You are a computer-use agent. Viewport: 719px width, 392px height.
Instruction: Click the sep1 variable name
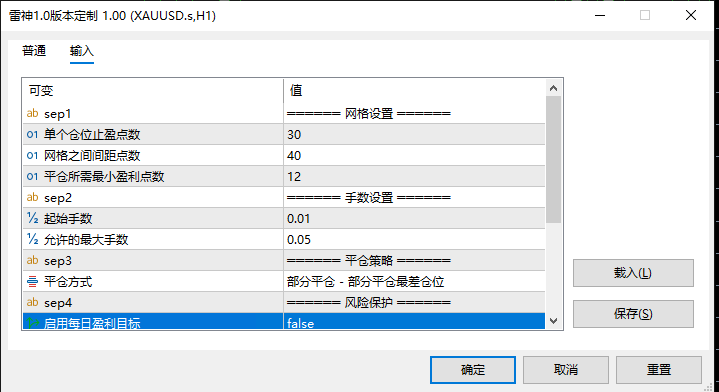tap(58, 114)
